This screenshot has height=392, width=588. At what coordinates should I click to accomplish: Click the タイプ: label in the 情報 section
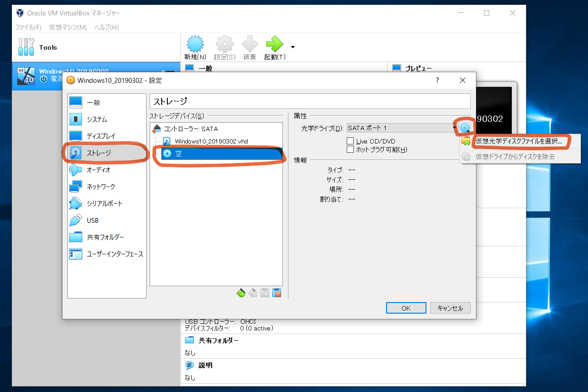(335, 170)
